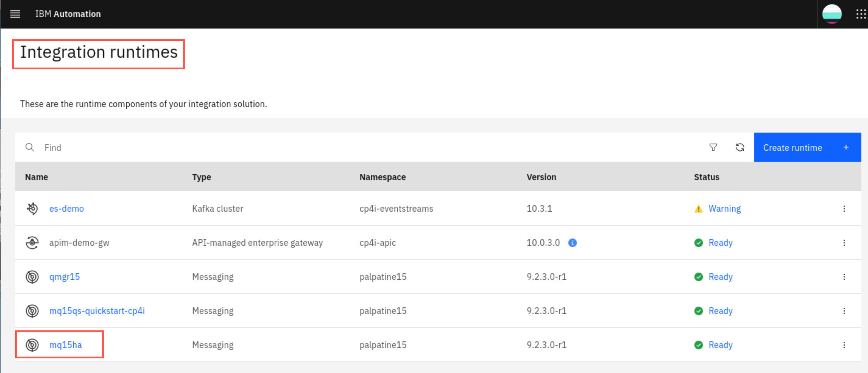
Task: View the Warning status for es-demo
Action: [x=725, y=209]
